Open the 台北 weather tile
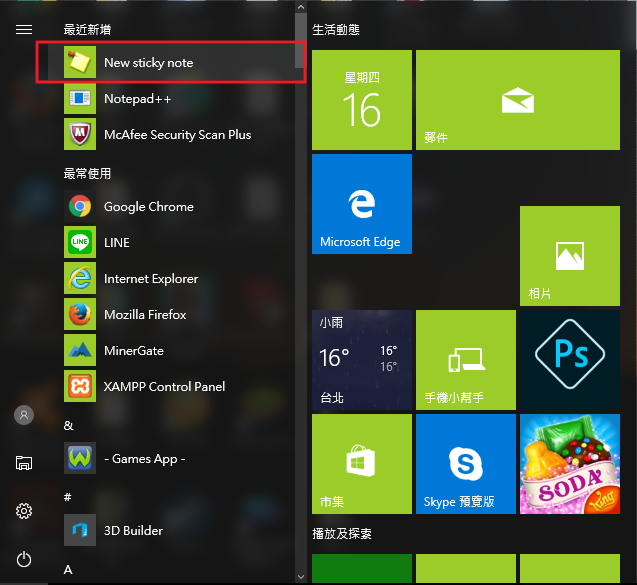Viewport: 637px width, 585px height. tap(362, 360)
